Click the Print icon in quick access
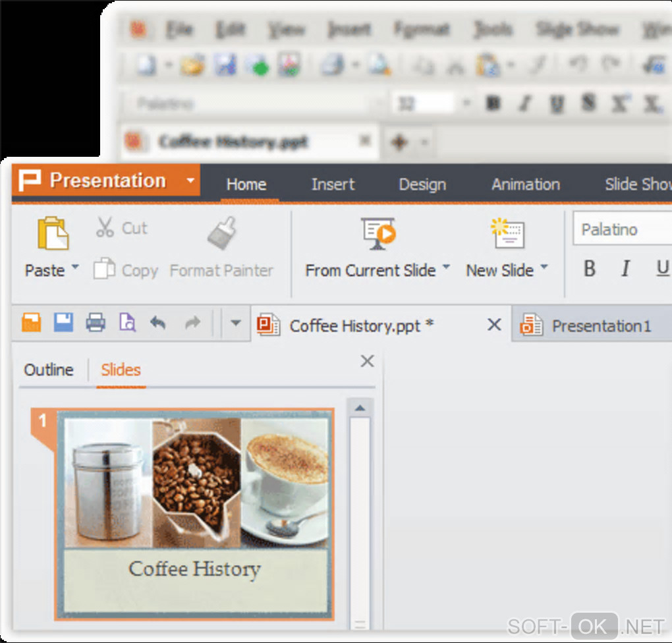This screenshot has width=672, height=643. tap(96, 322)
